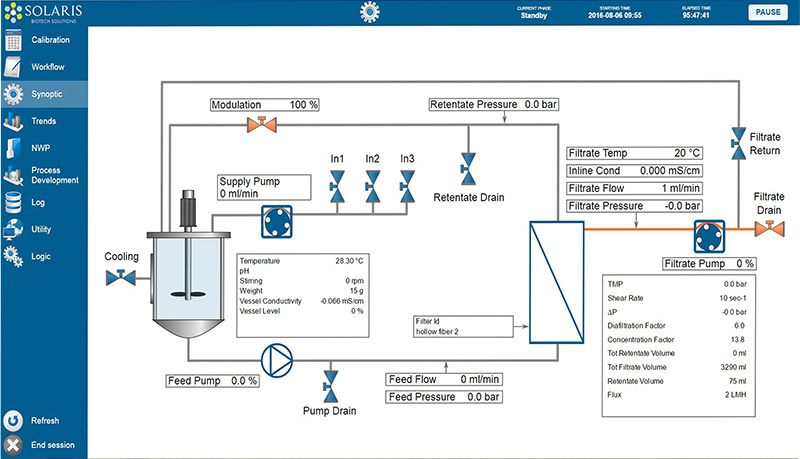Toggle the Pump Drain valve
Image resolution: width=800 pixels, height=459 pixels.
point(331,387)
